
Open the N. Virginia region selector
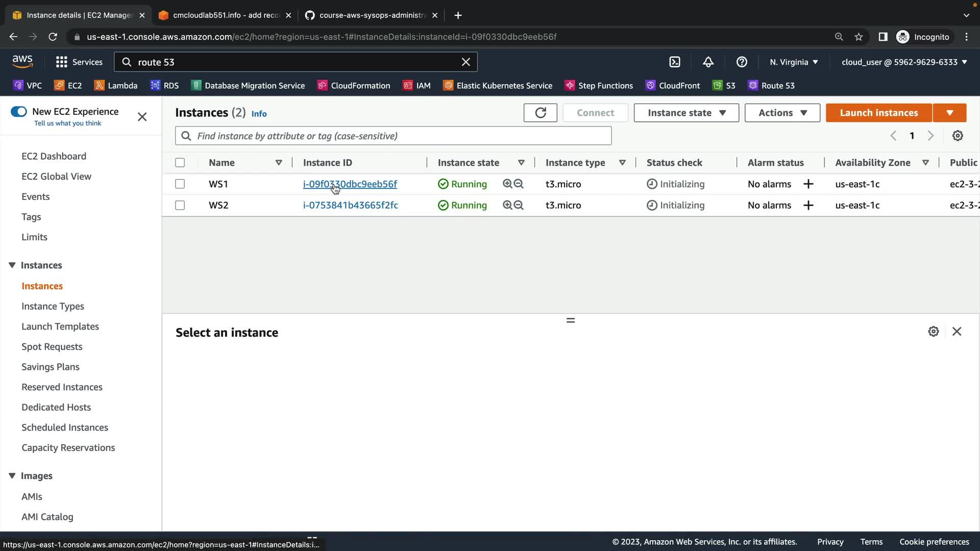794,62
